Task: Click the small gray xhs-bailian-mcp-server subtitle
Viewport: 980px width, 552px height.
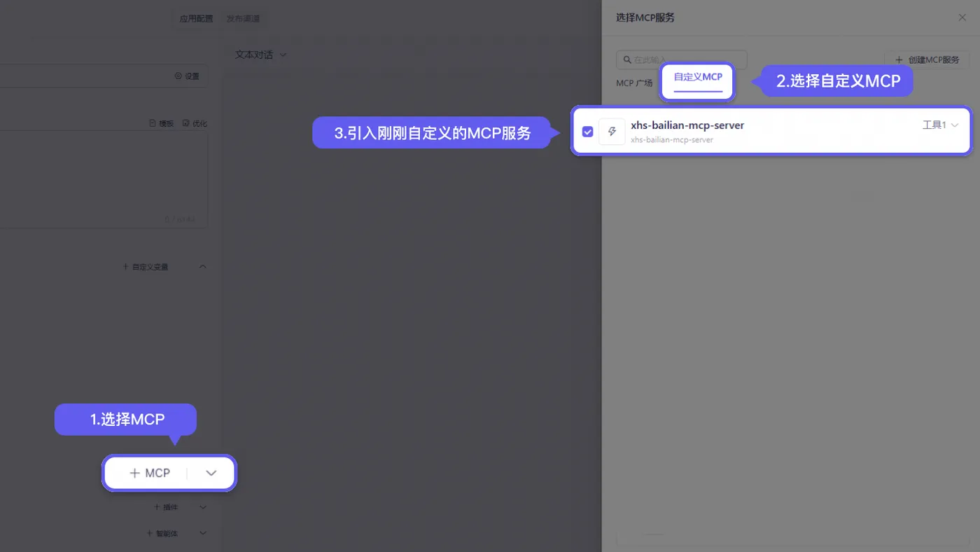Action: click(x=672, y=140)
